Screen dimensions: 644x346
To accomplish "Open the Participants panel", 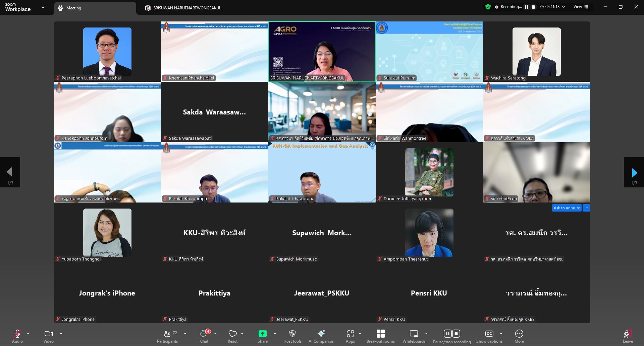I will (x=167, y=336).
